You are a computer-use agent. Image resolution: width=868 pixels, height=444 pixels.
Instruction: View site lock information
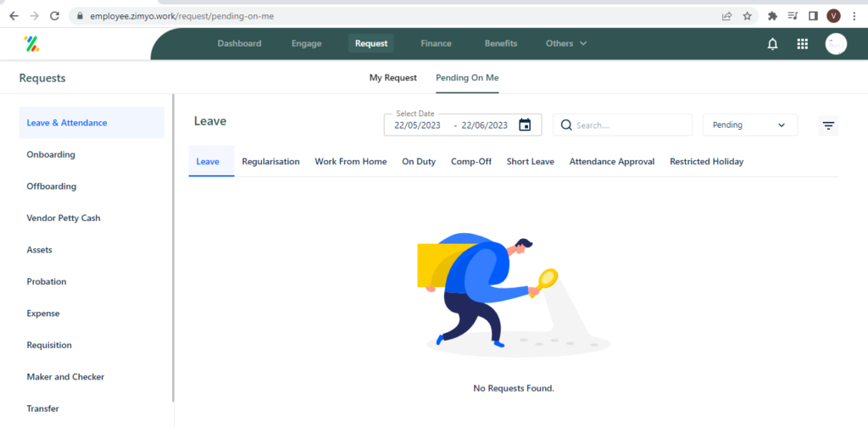click(x=80, y=16)
